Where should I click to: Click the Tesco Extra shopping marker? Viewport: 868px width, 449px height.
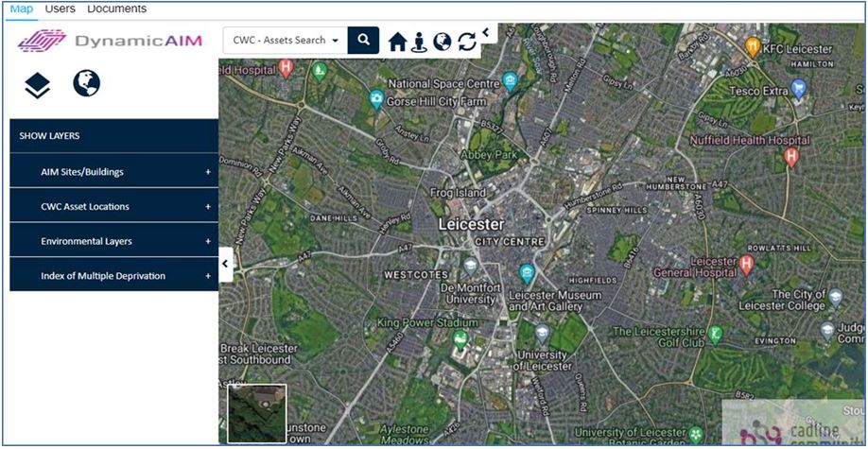pyautogui.click(x=798, y=88)
